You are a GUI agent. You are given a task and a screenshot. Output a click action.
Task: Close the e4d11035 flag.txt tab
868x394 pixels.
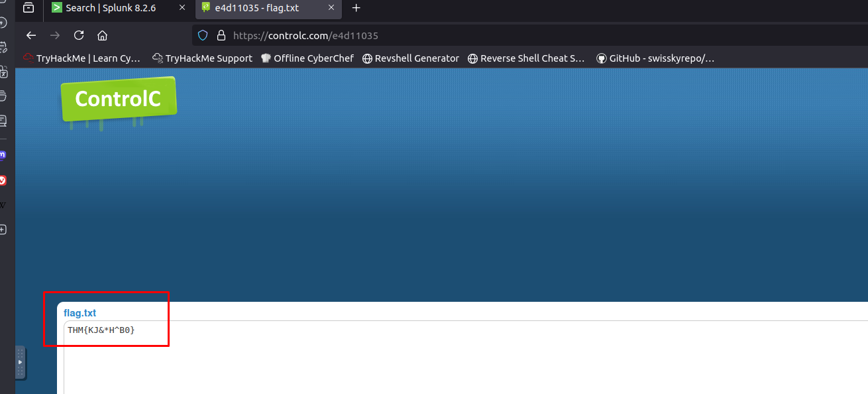[x=331, y=8]
